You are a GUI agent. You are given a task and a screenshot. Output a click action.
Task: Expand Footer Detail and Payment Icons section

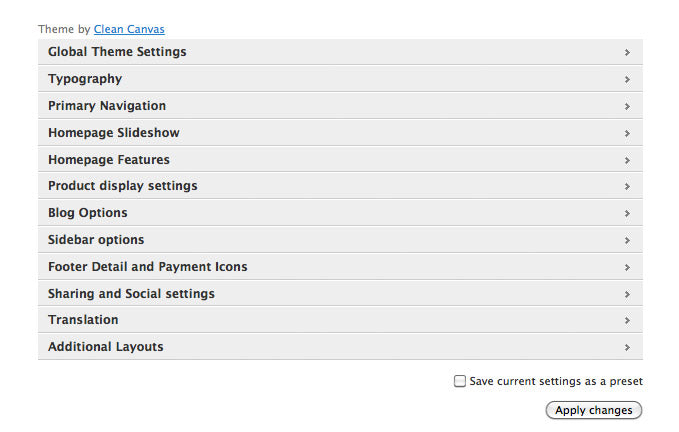[x=148, y=267]
